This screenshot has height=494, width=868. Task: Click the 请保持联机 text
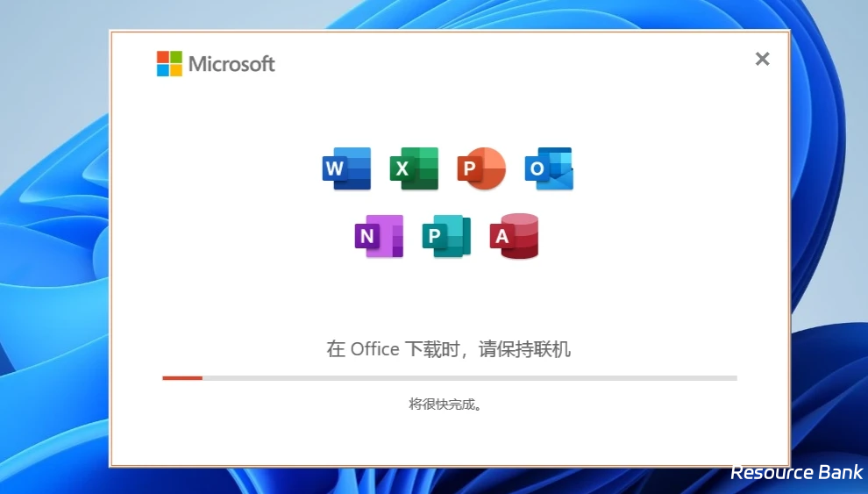click(x=524, y=349)
